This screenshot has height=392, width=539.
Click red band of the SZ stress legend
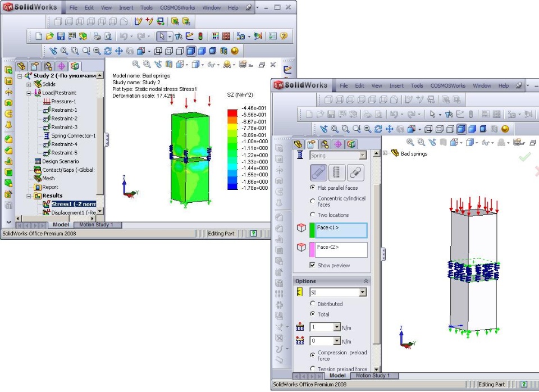coord(232,113)
